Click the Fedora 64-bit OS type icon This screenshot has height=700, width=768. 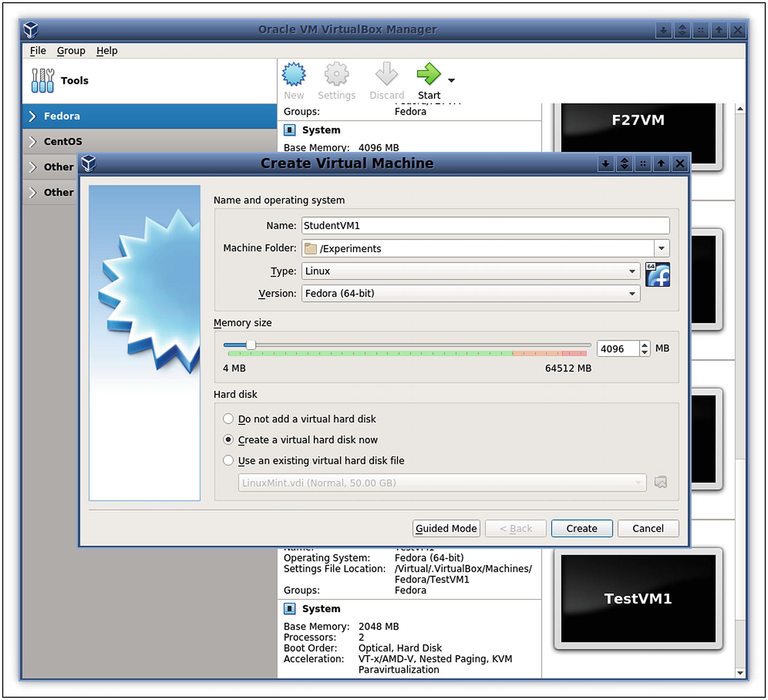(x=658, y=275)
